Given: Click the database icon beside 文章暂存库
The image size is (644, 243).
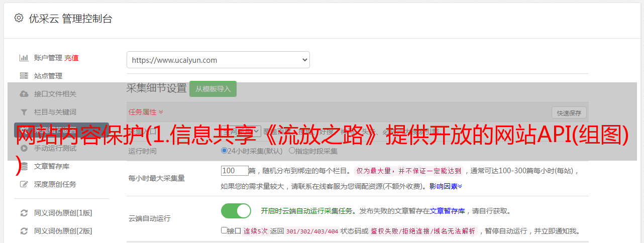Looking at the screenshot, I should coord(24,166).
